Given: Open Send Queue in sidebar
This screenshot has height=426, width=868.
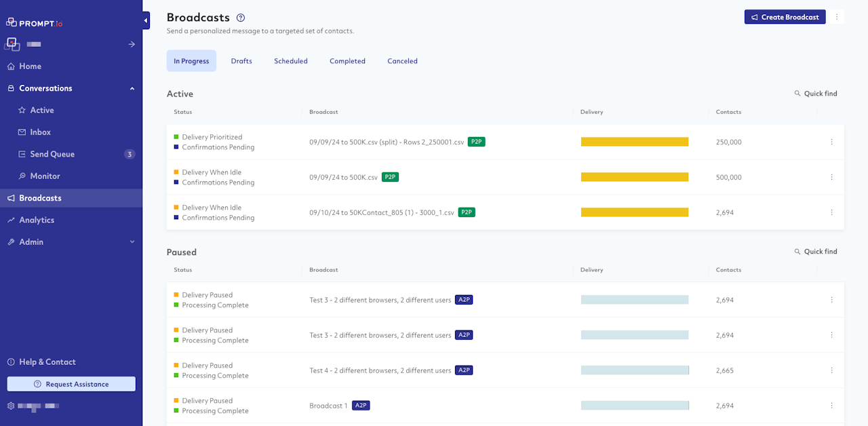Looking at the screenshot, I should coord(52,154).
